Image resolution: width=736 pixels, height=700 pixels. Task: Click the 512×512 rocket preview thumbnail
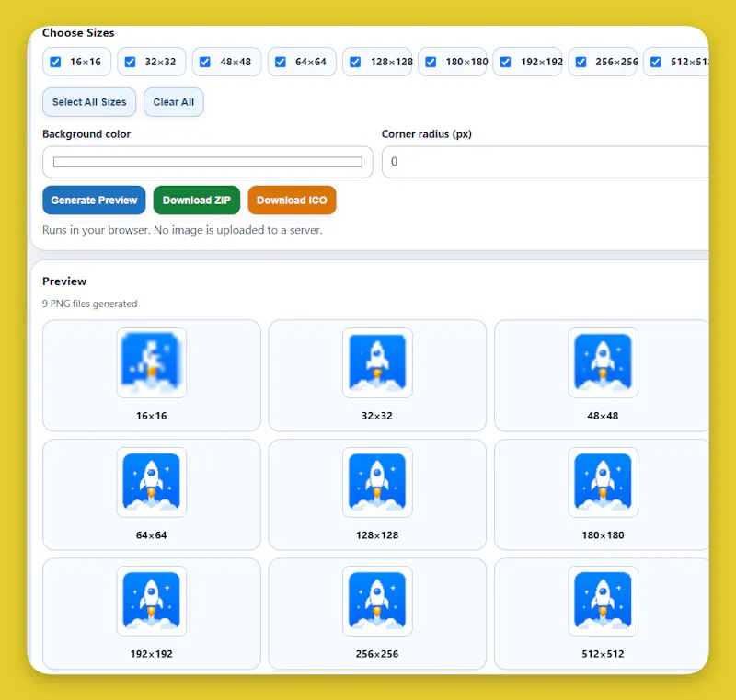point(604,601)
